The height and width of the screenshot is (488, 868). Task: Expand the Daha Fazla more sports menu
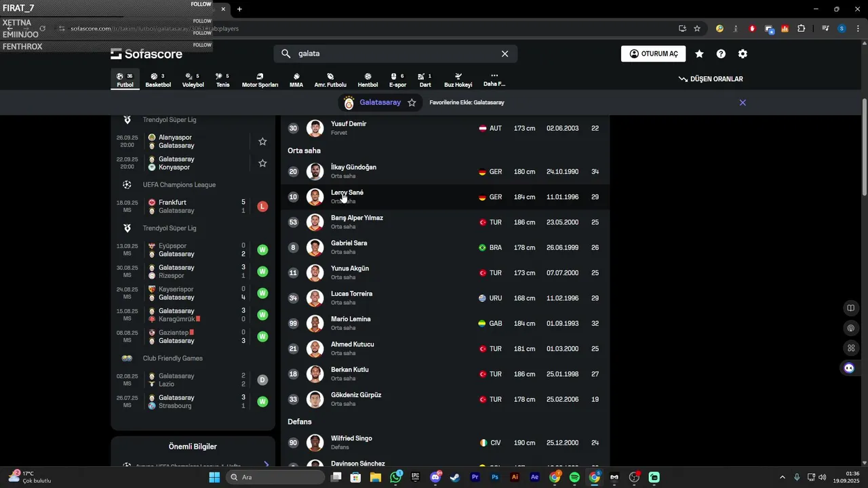click(x=494, y=80)
